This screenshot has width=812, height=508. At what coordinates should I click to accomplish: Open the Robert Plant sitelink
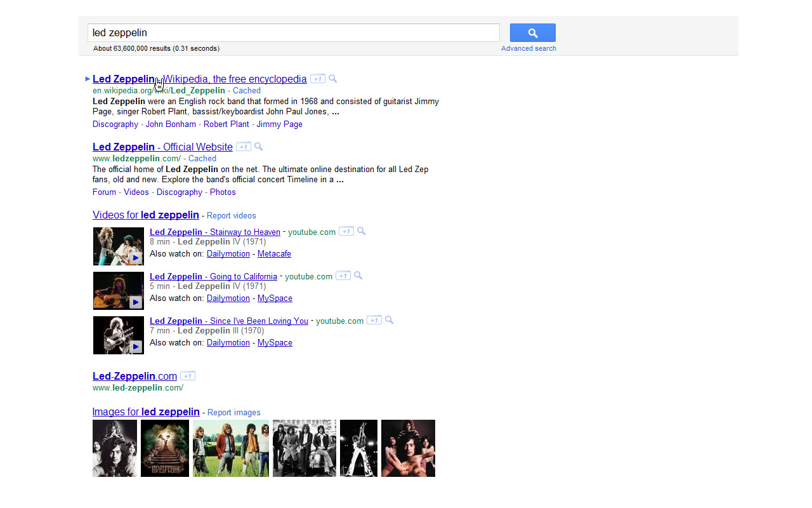click(x=226, y=124)
